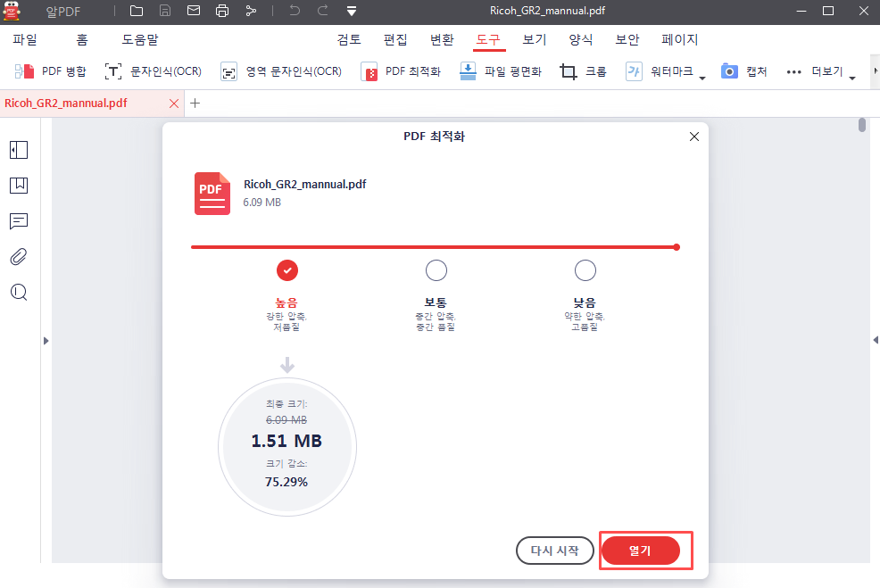
Task: Click the red PDF file icon in dialog
Action: (x=212, y=194)
